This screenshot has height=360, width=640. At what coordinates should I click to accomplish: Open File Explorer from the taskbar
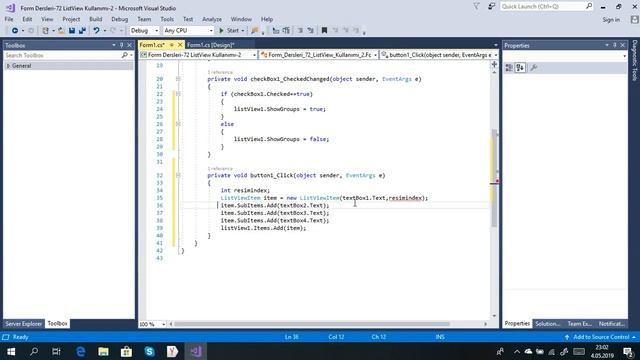tap(103, 351)
